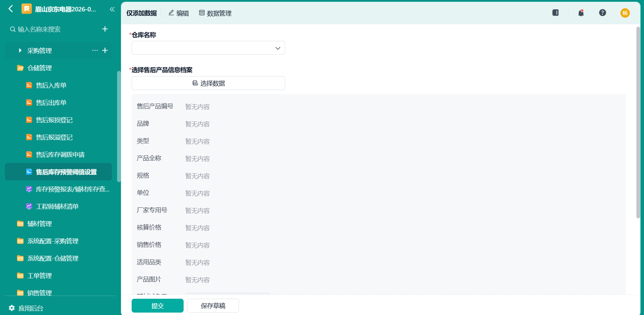Open the 仓库名称 dropdown
Image resolution: width=644 pixels, height=315 pixels.
(208, 48)
